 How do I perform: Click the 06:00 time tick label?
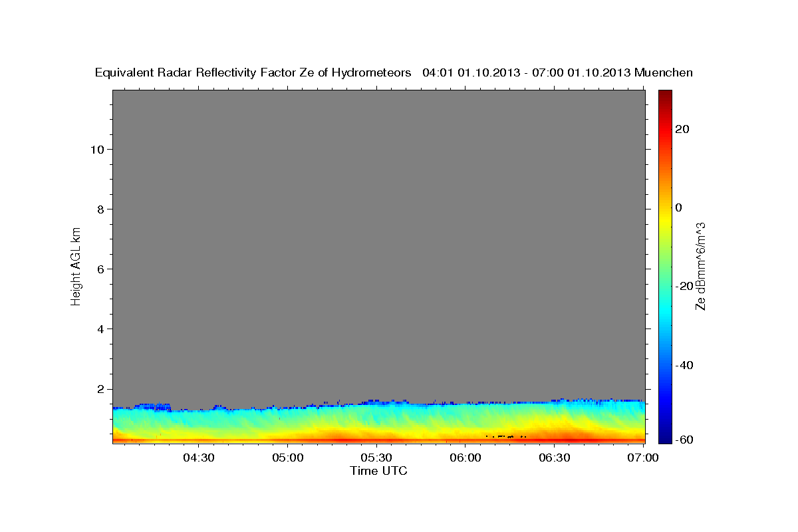pyautogui.click(x=465, y=458)
